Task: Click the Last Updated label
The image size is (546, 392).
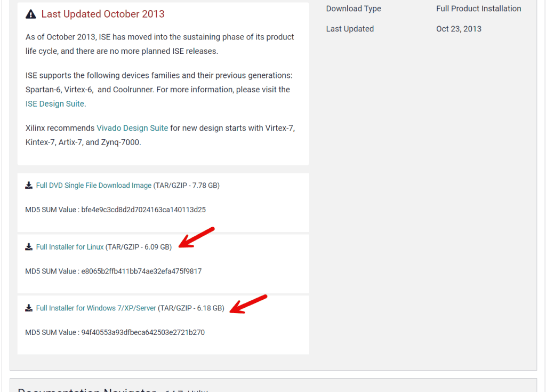Action: (350, 29)
